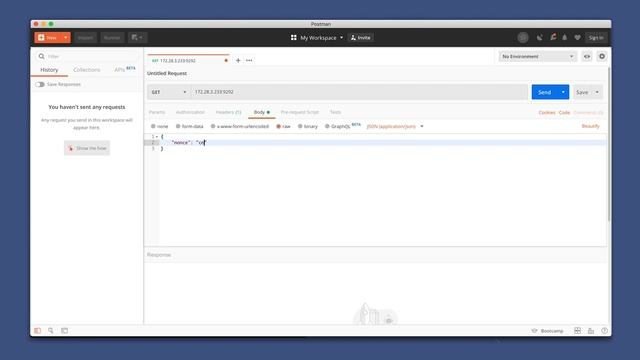The height and width of the screenshot is (360, 640).
Task: Open the JSON (application/json) format dropdown
Action: (395, 127)
